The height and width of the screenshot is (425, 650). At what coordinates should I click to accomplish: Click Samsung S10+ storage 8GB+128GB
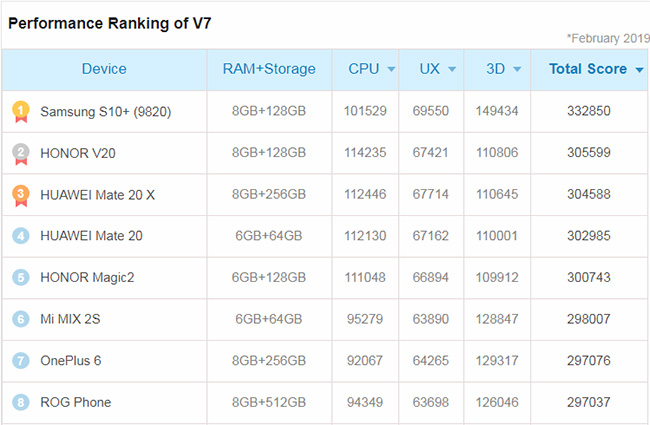point(269,111)
